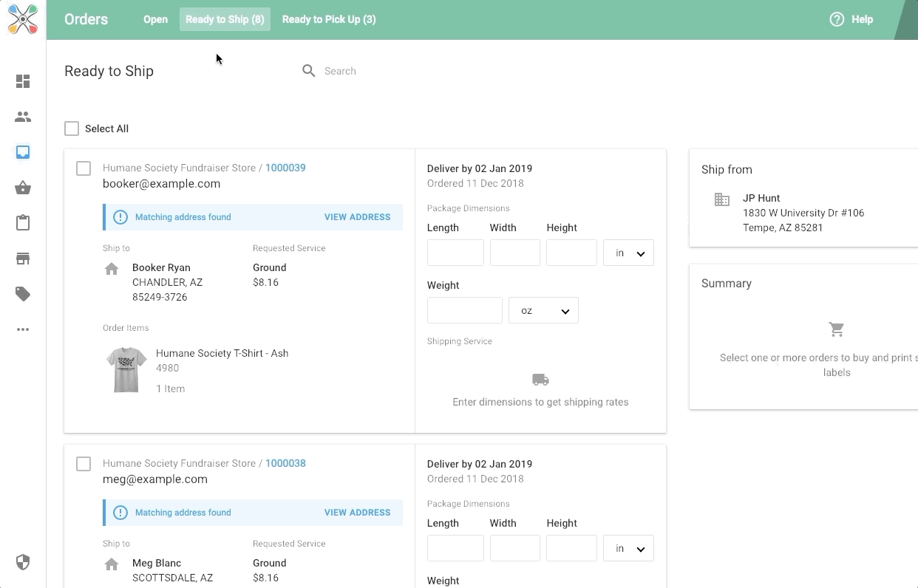Click the price tag icon in sidebar
The height and width of the screenshot is (588, 918).
point(23,294)
